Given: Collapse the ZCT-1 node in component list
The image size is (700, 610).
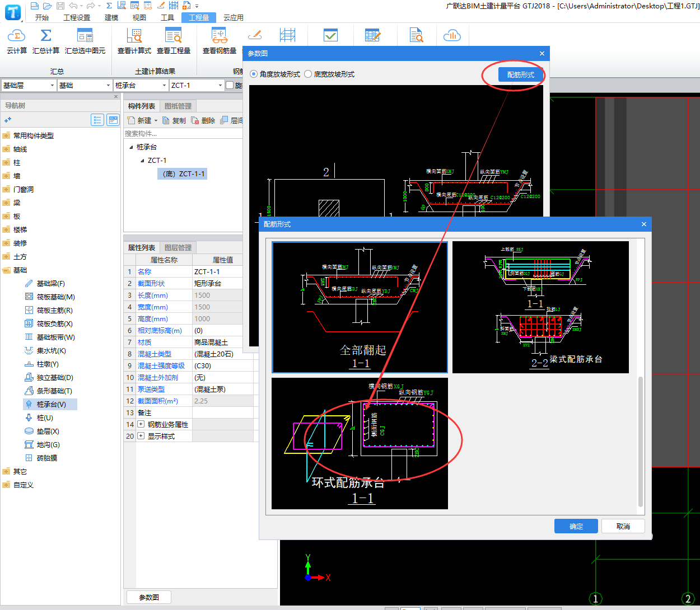Looking at the screenshot, I should pyautogui.click(x=142, y=161).
